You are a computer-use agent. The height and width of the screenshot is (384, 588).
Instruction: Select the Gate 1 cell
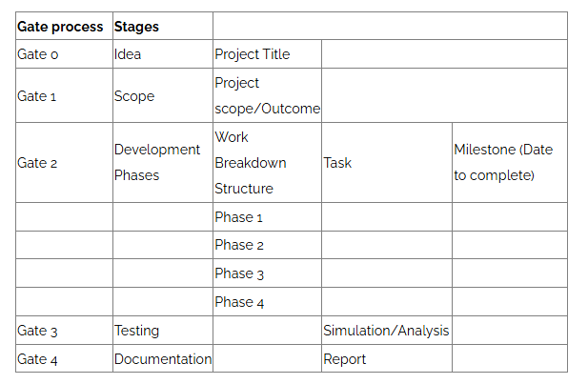[x=64, y=95]
